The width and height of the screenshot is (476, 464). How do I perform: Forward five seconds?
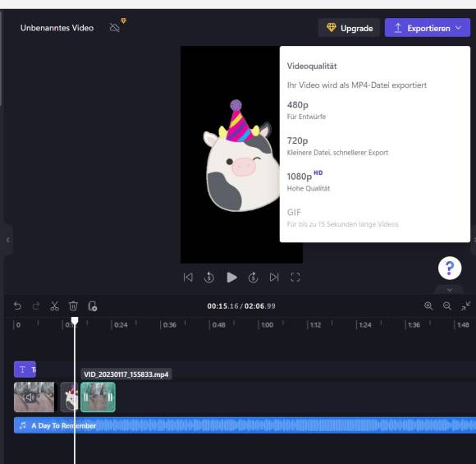253,277
